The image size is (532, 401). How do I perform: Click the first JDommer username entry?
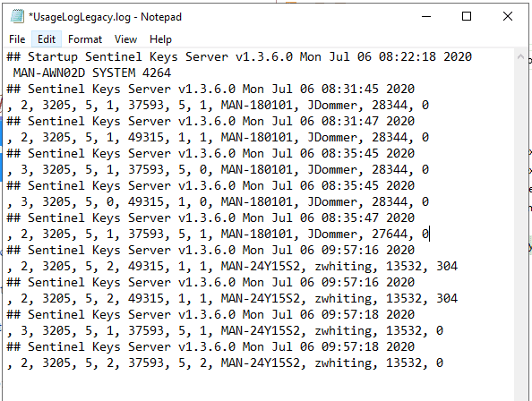pyautogui.click(x=331, y=105)
